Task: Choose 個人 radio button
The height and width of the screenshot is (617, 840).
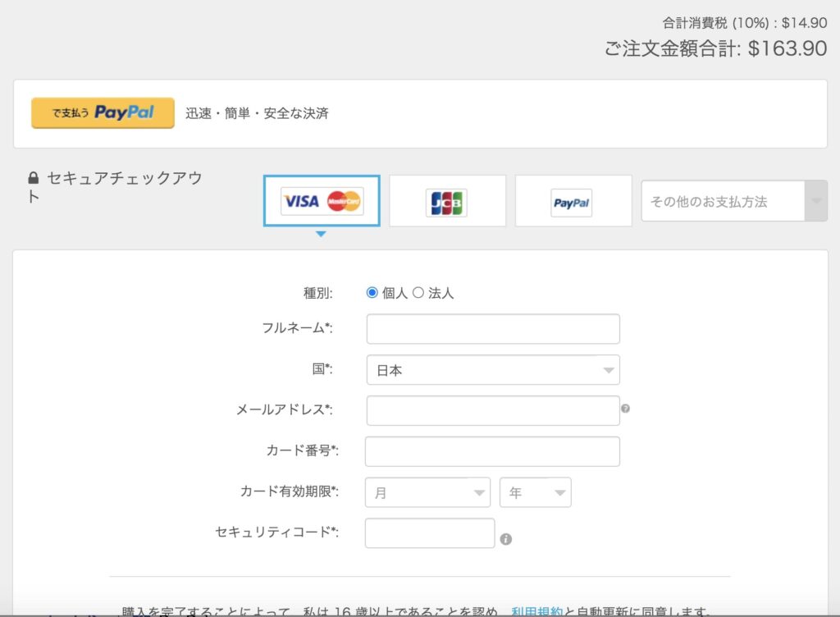Action: [372, 292]
